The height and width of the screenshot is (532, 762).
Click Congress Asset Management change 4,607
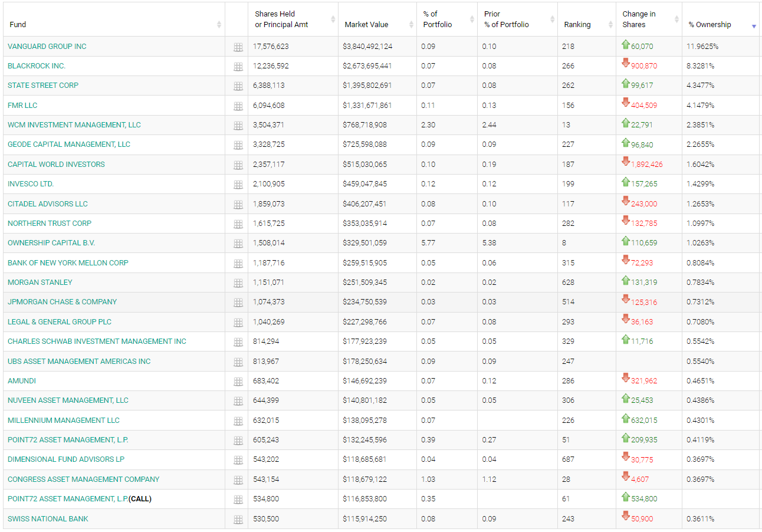point(640,480)
